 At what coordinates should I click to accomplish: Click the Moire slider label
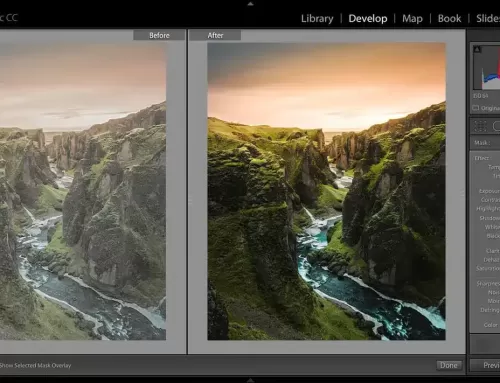pyautogui.click(x=494, y=301)
